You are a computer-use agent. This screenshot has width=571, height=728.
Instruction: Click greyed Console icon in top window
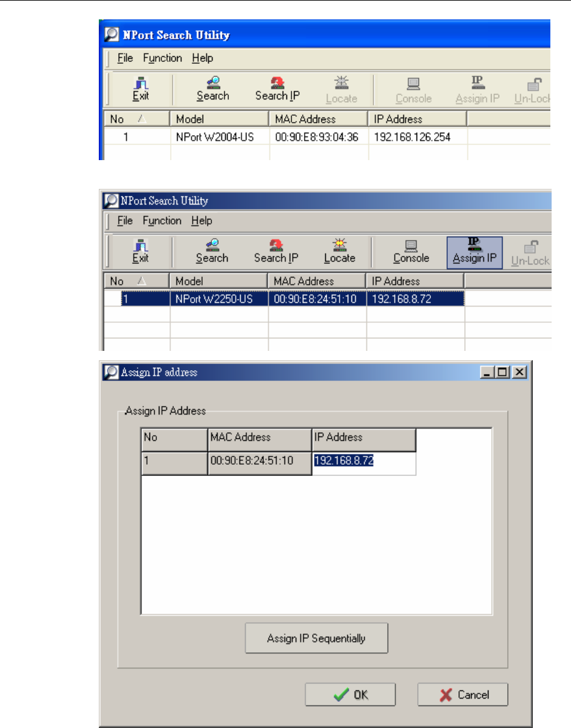(413, 90)
